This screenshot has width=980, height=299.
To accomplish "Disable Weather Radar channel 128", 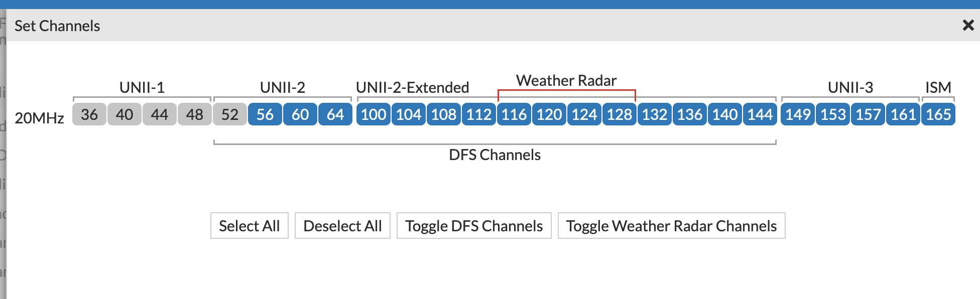I will tap(619, 114).
